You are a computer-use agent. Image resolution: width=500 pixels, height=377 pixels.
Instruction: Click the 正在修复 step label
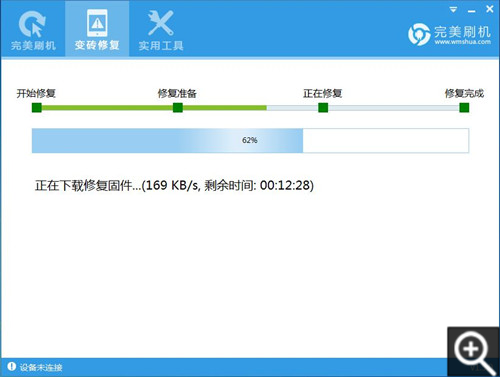[x=322, y=93]
